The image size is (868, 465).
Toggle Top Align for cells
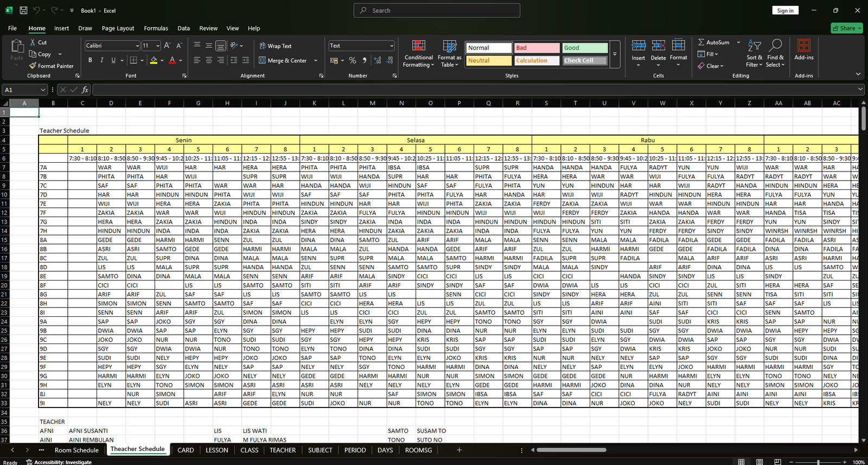pyautogui.click(x=197, y=46)
